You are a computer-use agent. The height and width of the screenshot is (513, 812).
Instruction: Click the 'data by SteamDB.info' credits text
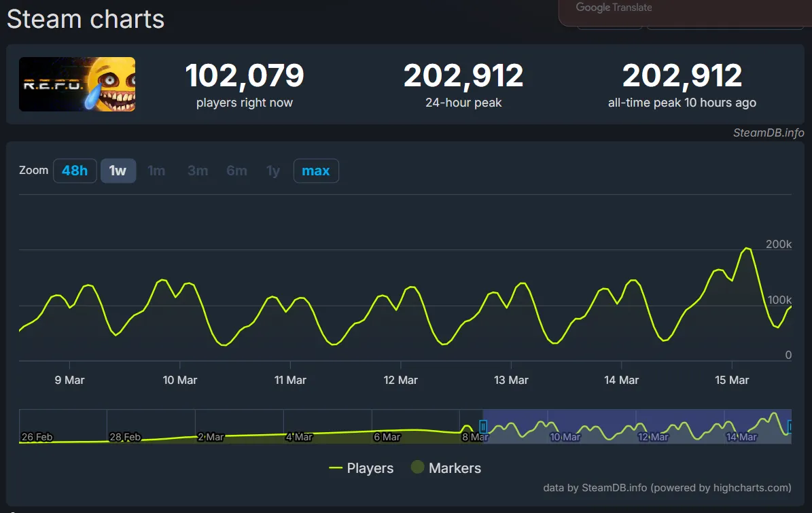point(667,488)
